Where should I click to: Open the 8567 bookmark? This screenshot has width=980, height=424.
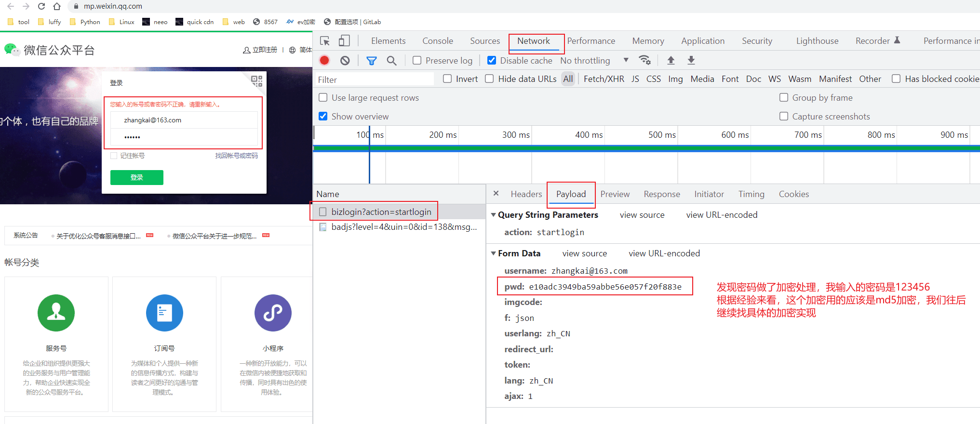tap(266, 22)
